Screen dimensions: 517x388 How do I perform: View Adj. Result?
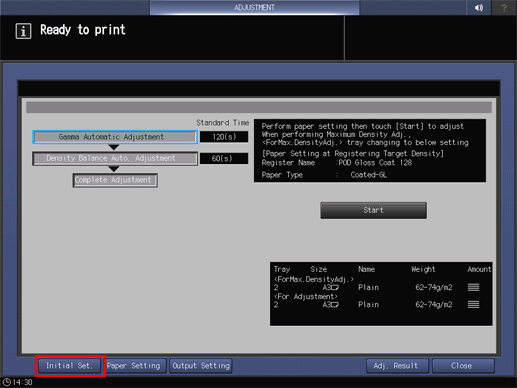tap(396, 366)
